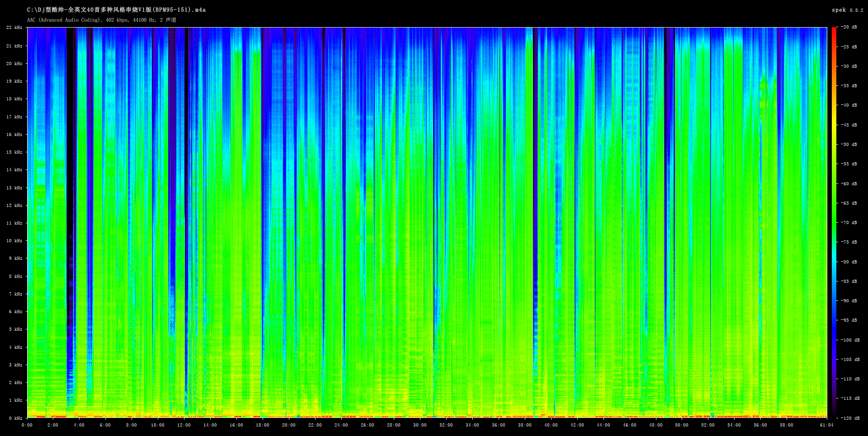Click the 22 kHz frequency axis label
This screenshot has height=436, width=868.
click(14, 28)
